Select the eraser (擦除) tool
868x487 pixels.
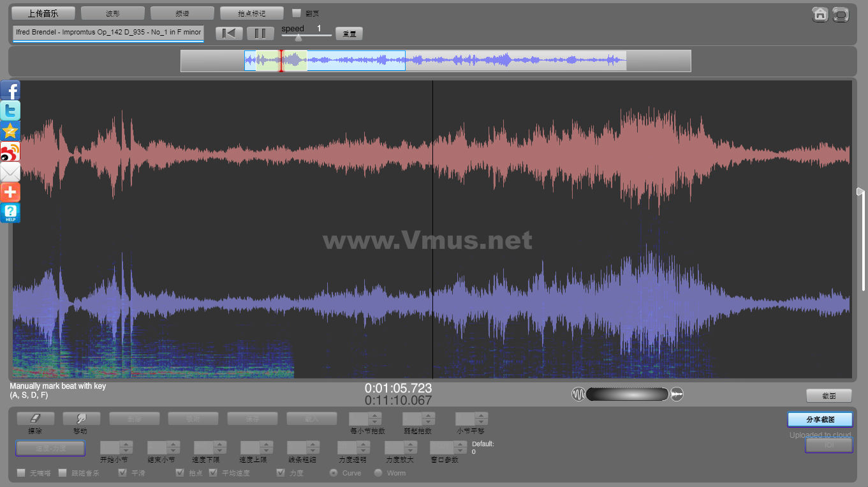(35, 419)
